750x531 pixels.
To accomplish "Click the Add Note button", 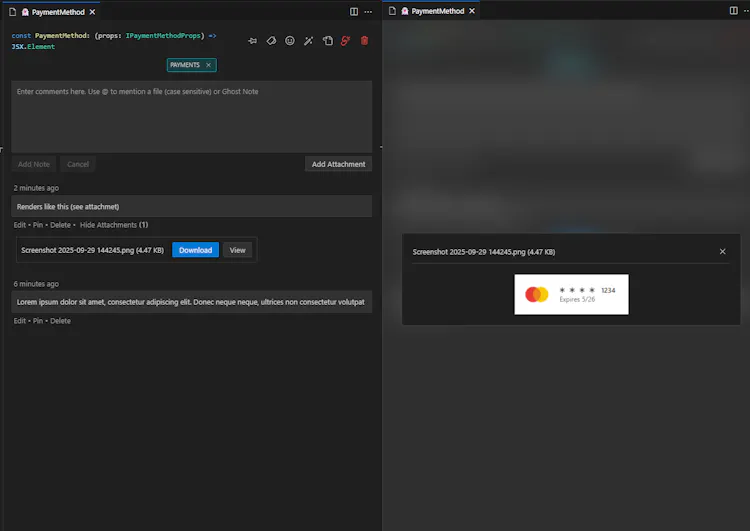I will [34, 164].
